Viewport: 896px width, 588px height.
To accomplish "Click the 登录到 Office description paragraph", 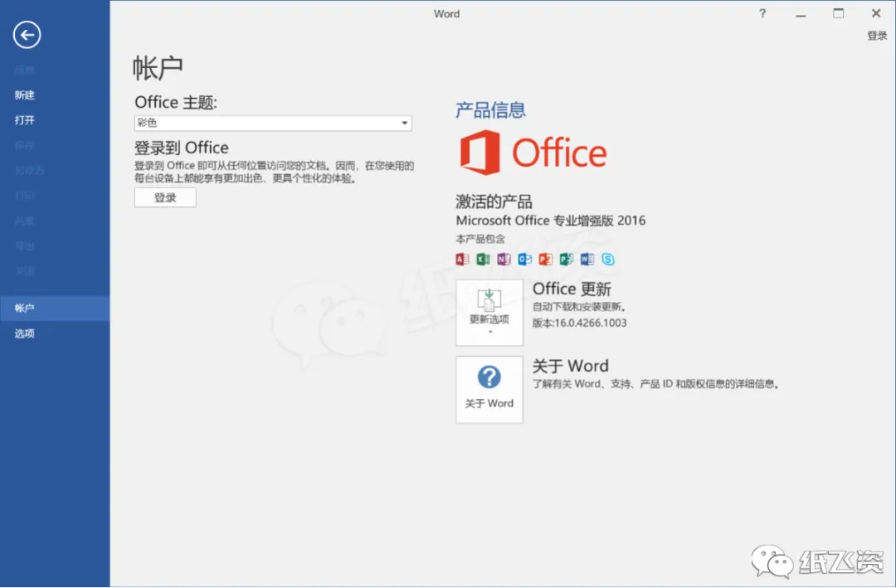I will [275, 172].
